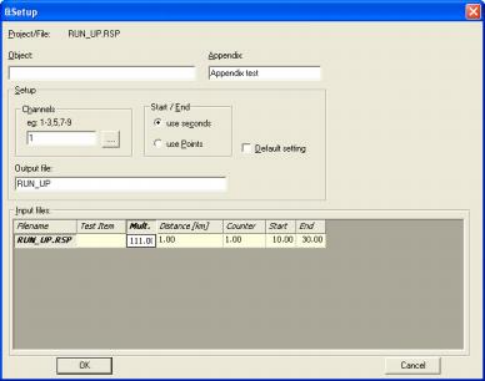
Task: Select the End column header
Action: tap(311, 226)
